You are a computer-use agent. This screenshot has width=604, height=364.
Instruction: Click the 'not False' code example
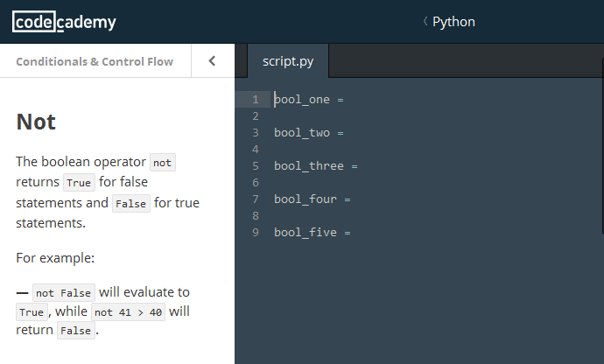(64, 293)
